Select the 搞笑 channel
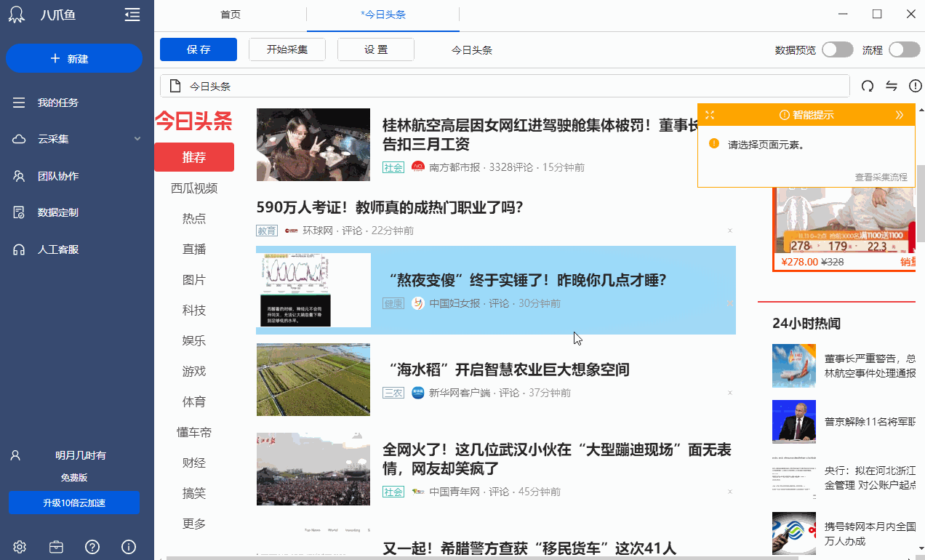This screenshot has height=560, width=925. (x=194, y=494)
